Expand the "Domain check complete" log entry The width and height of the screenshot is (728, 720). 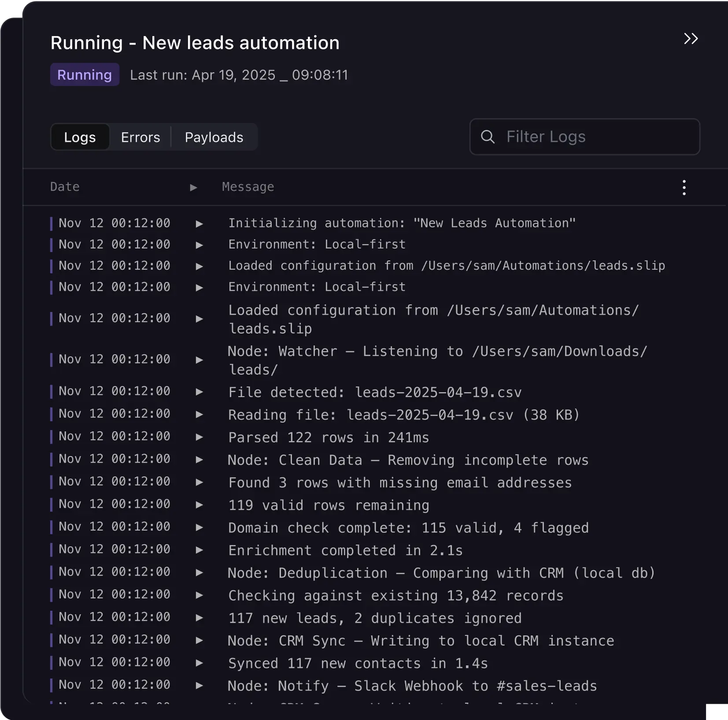pyautogui.click(x=199, y=527)
